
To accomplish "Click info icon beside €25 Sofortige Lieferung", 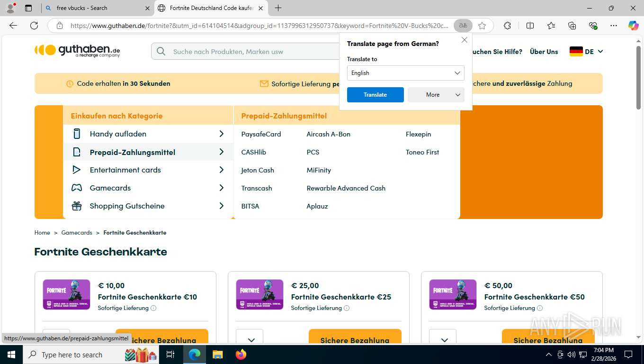I will coord(347,308).
